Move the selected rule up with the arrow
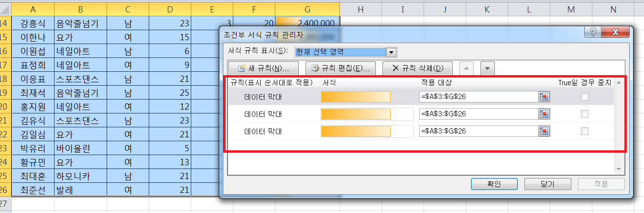 (467, 68)
